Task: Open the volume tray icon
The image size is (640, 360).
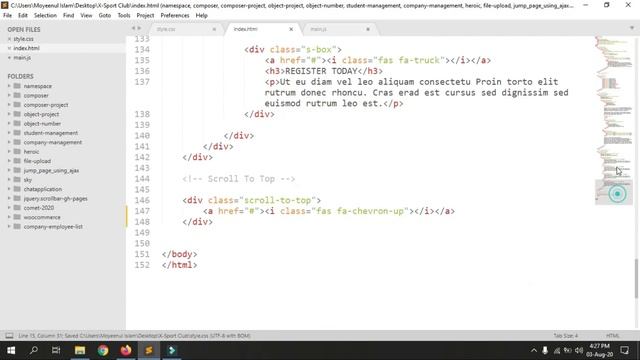Action: [x=579, y=351]
